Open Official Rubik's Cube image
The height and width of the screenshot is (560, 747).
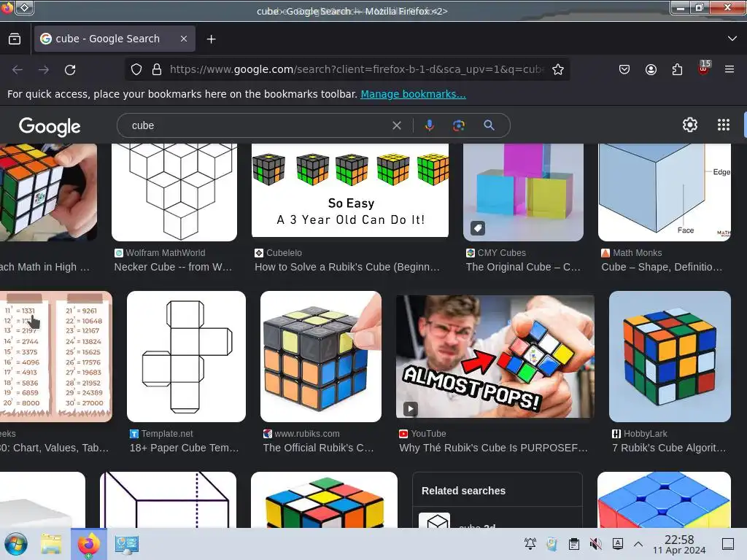(321, 356)
